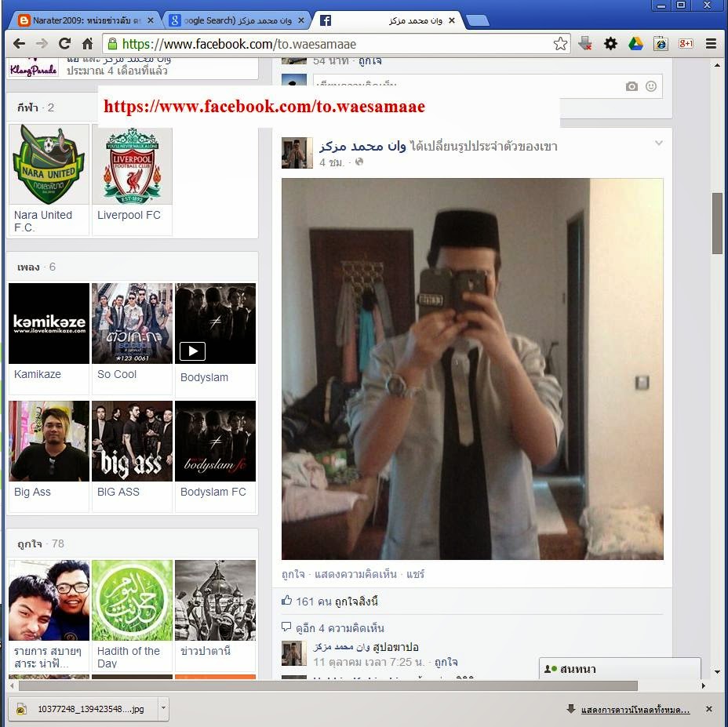Image resolution: width=728 pixels, height=727 pixels.
Task: Open the gear extension icon in toolbar
Action: (610, 44)
